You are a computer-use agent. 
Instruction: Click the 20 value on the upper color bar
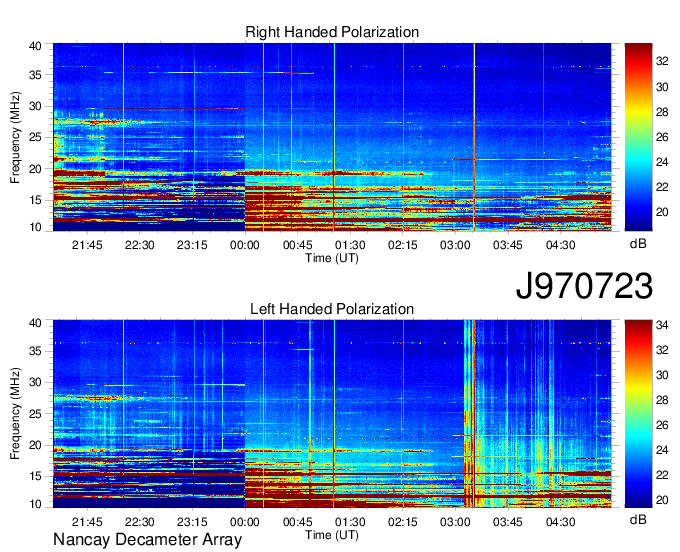pyautogui.click(x=662, y=212)
